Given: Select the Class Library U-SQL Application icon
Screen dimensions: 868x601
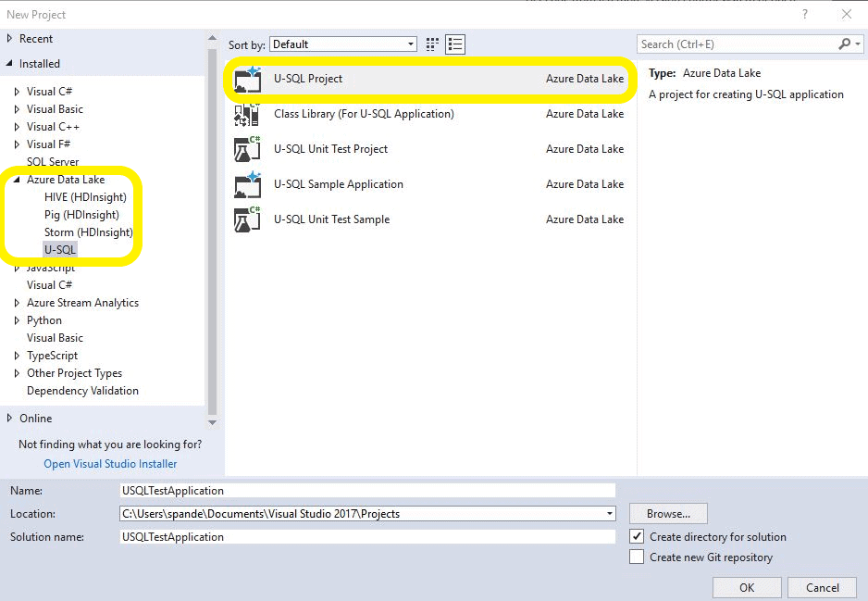Looking at the screenshot, I should (247, 114).
